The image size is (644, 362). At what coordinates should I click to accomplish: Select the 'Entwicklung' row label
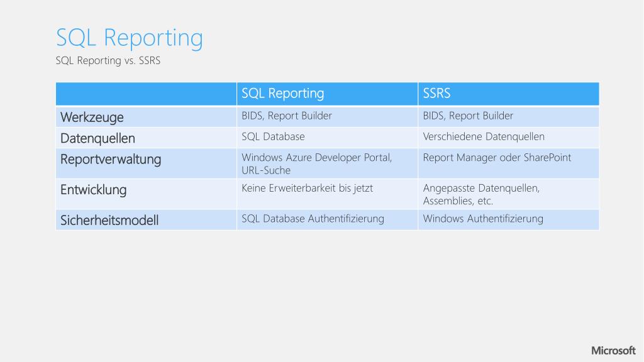point(93,190)
